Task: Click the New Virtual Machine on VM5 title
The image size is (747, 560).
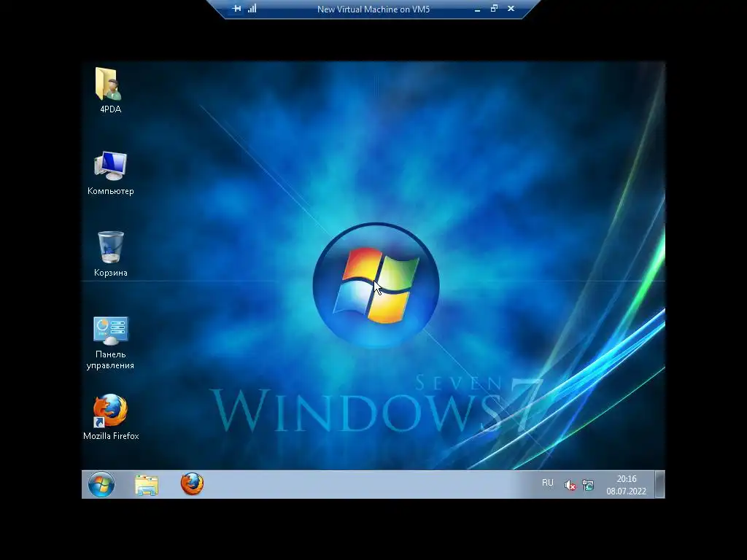Action: pyautogui.click(x=373, y=9)
